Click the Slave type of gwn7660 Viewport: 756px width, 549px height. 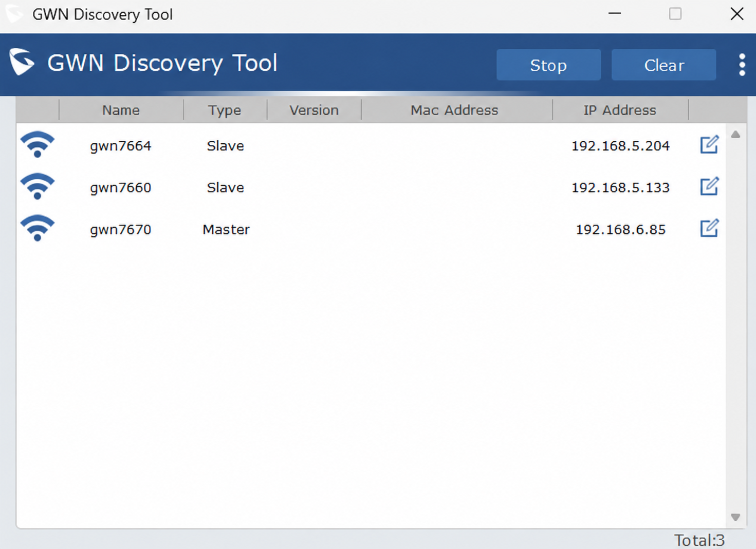[225, 187]
